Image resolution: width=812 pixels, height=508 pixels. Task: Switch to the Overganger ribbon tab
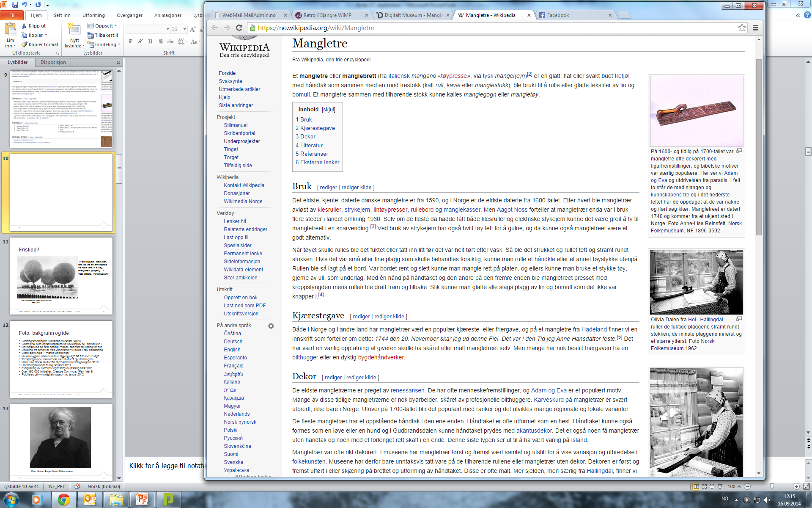(129, 15)
